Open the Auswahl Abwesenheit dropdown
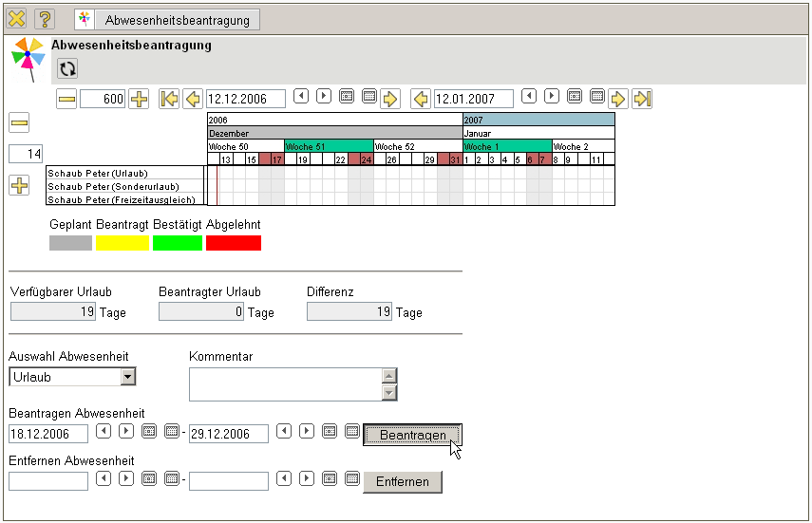 127,377
